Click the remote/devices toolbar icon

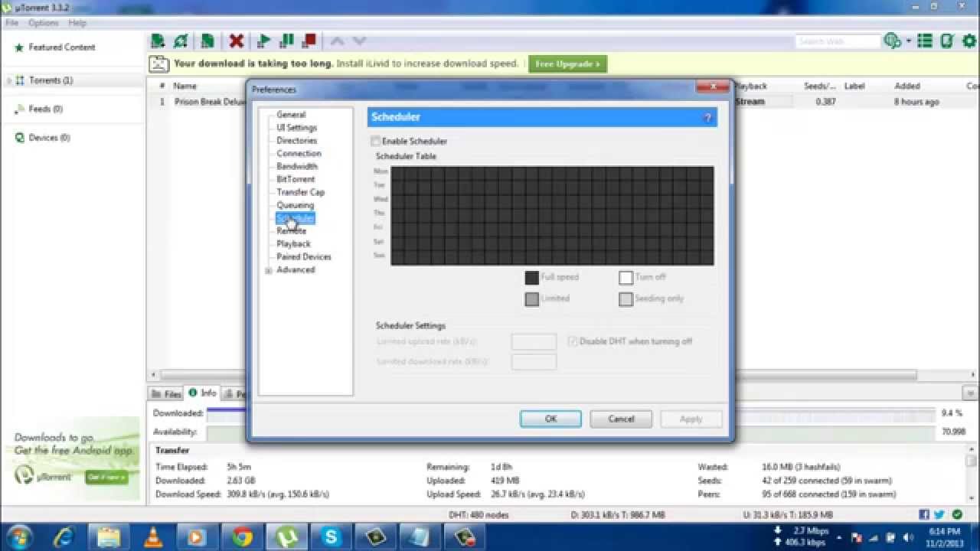pyautogui.click(x=947, y=41)
